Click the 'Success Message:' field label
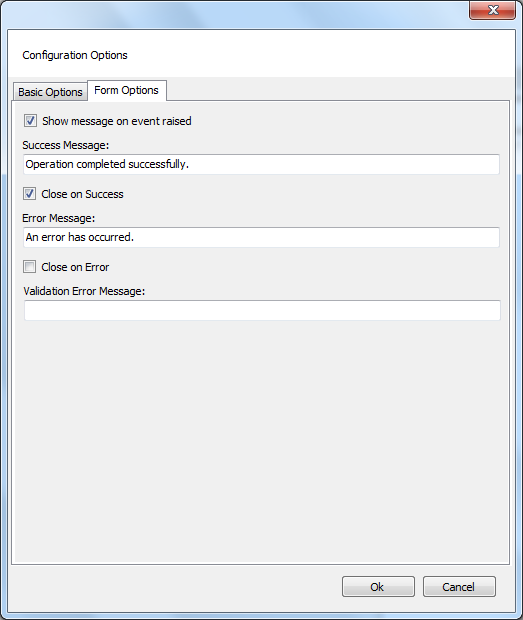523x620 pixels. pos(66,145)
